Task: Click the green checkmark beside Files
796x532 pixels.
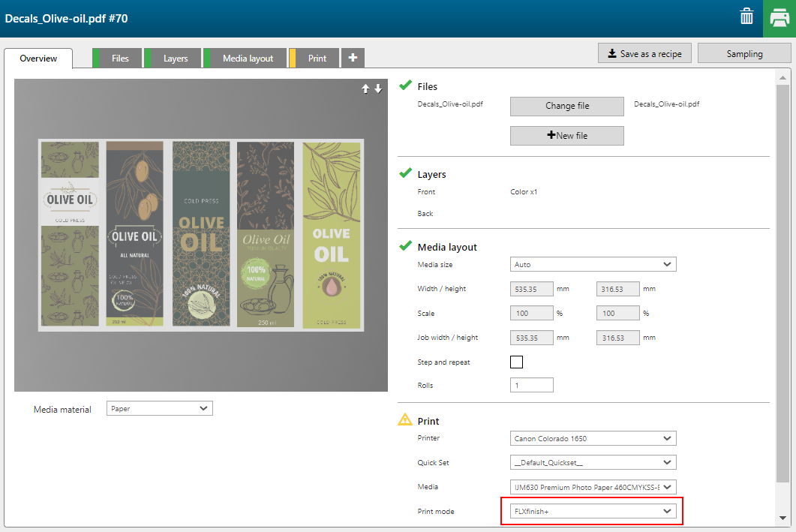Action: (405, 86)
